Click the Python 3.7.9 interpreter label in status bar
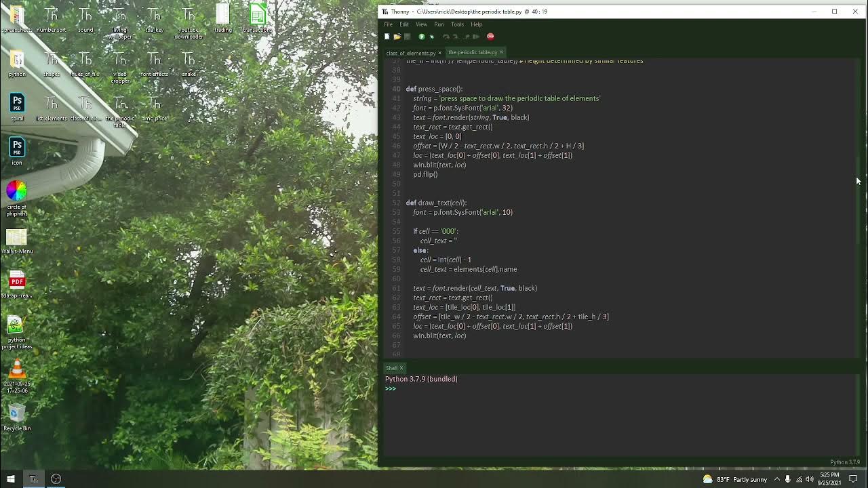This screenshot has height=488, width=868. [x=845, y=462]
